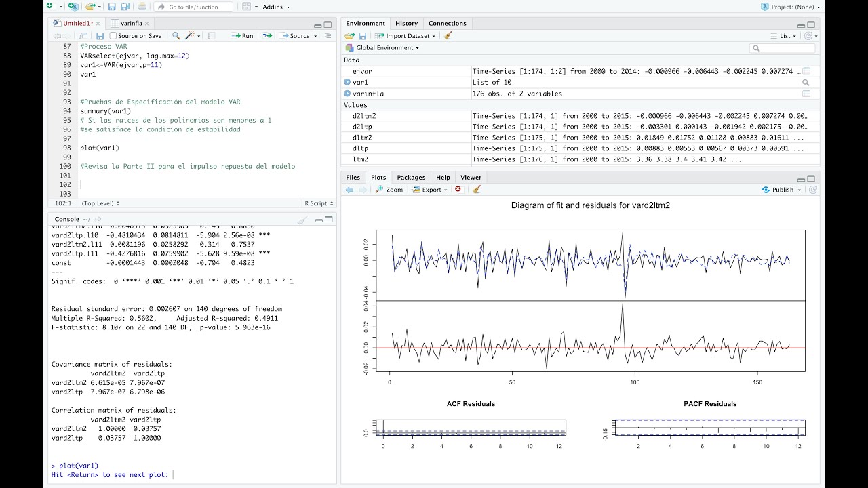Close the varinfla tab
Image resolution: width=868 pixels, height=488 pixels.
click(x=146, y=24)
